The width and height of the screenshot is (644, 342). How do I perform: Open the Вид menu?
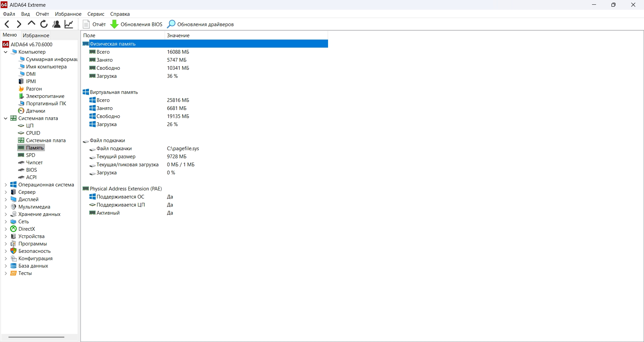(25, 14)
